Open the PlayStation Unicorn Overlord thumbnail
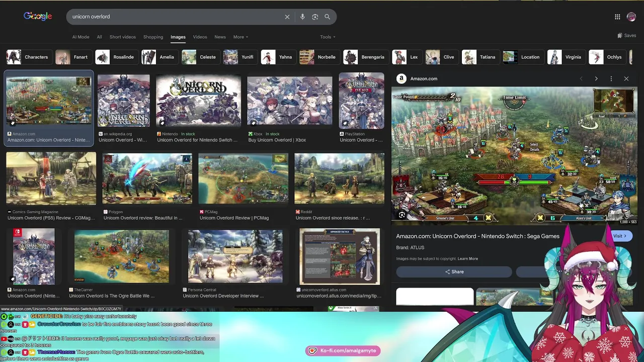The height and width of the screenshot is (362, 644). [361, 101]
